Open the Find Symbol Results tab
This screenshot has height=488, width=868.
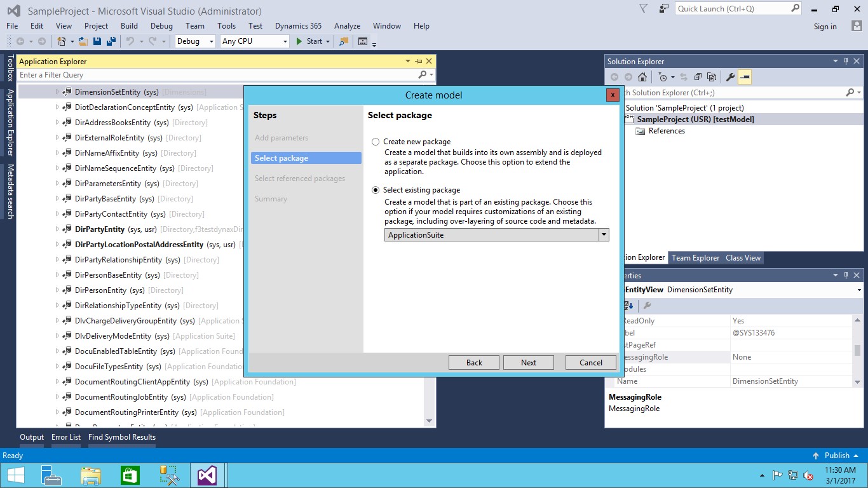tap(122, 437)
